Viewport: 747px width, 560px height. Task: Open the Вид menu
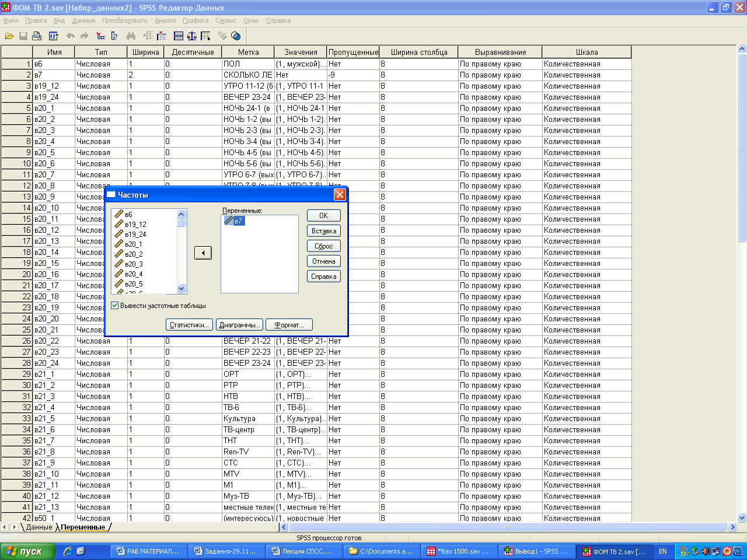[60, 20]
